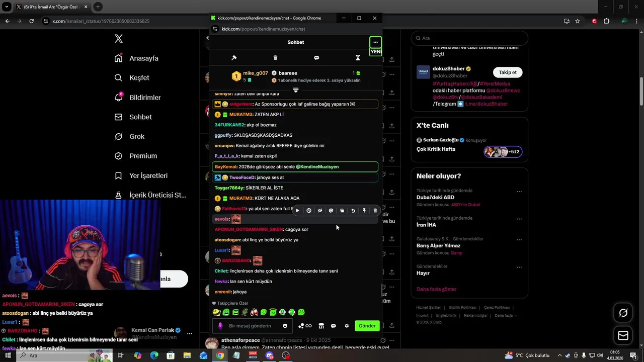Image resolution: width=644 pixels, height=362 pixels.
Task: Click the green Gönder send button
Action: 367,326
